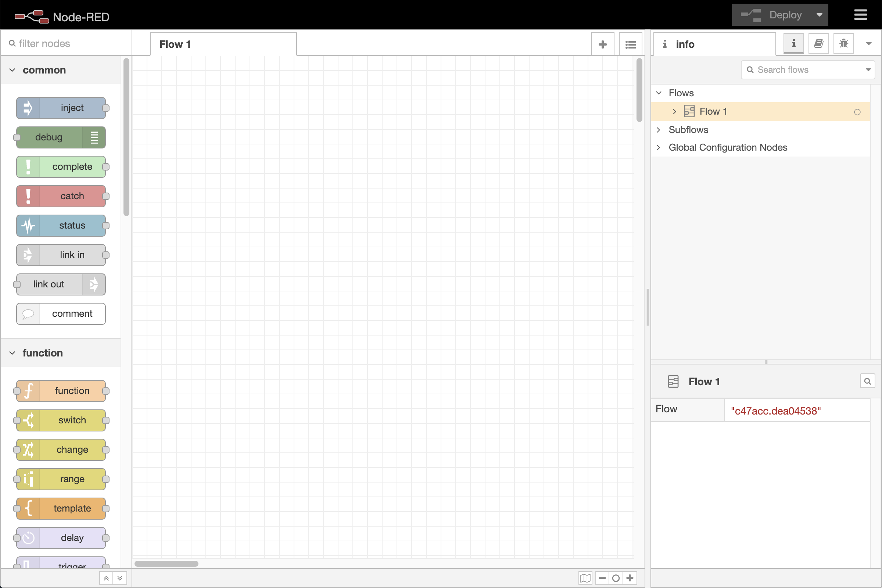Click the Deploy button
The width and height of the screenshot is (882, 588).
[780, 15]
